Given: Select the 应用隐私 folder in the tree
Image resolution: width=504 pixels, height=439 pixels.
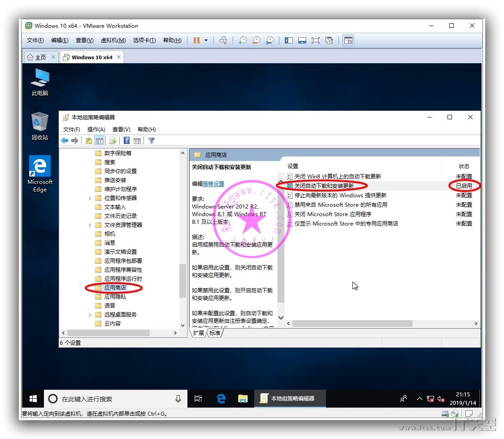Looking at the screenshot, I should coord(115,297).
